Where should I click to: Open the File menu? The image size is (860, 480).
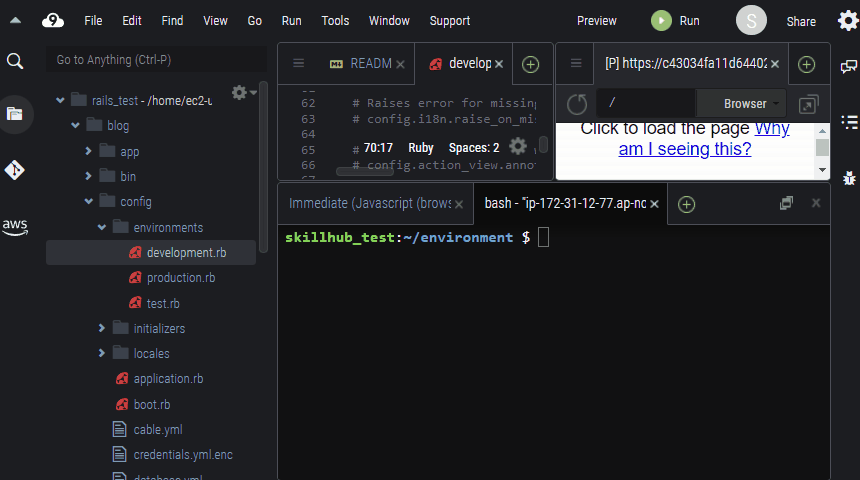click(93, 21)
